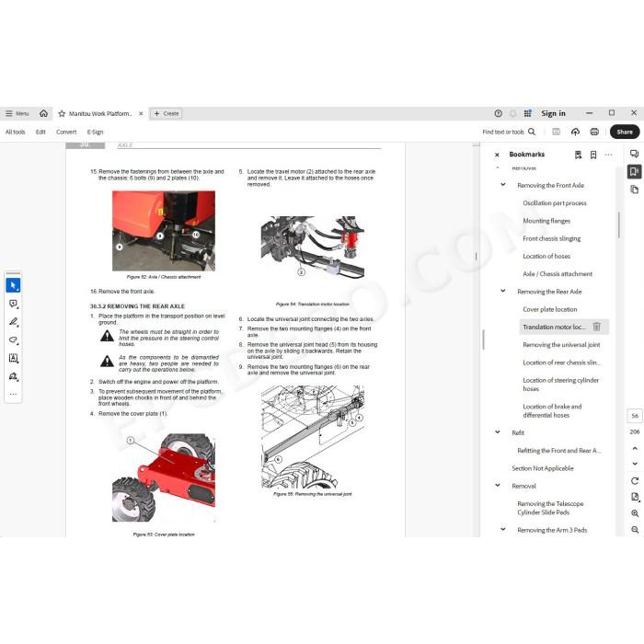The image size is (644, 644).
Task: Open Section Not Applicable bookmark
Action: tap(543, 468)
